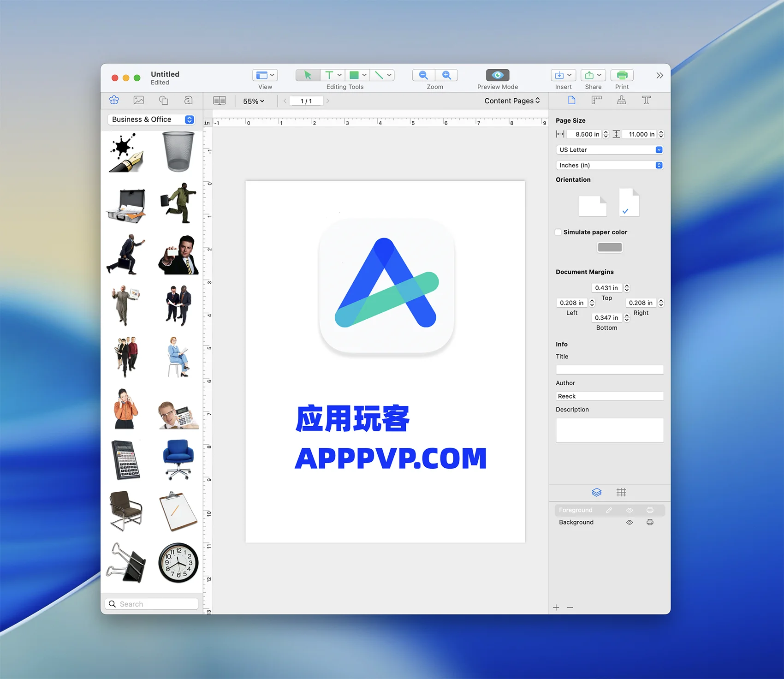
Task: Select the arrow selection tool
Action: 308,75
